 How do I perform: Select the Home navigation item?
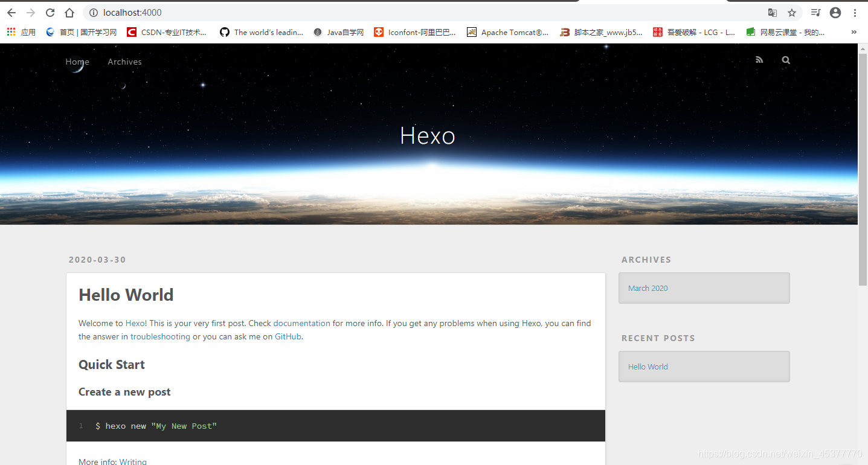[x=77, y=62]
